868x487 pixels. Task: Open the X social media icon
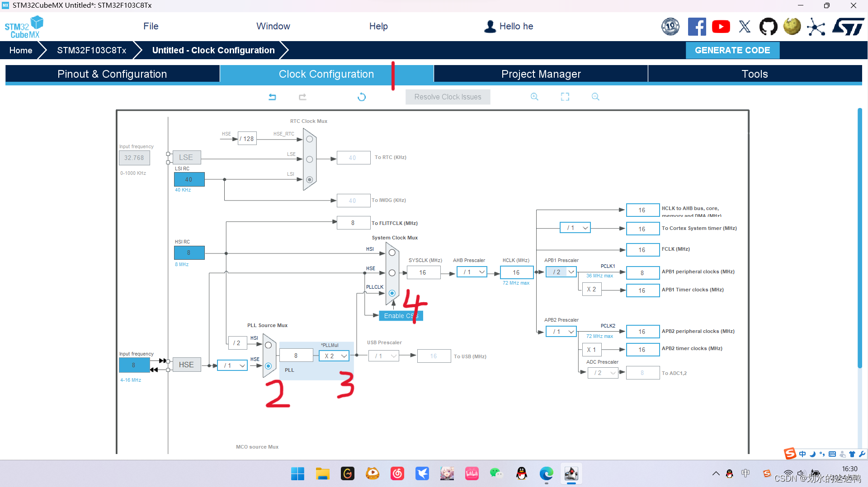point(745,27)
